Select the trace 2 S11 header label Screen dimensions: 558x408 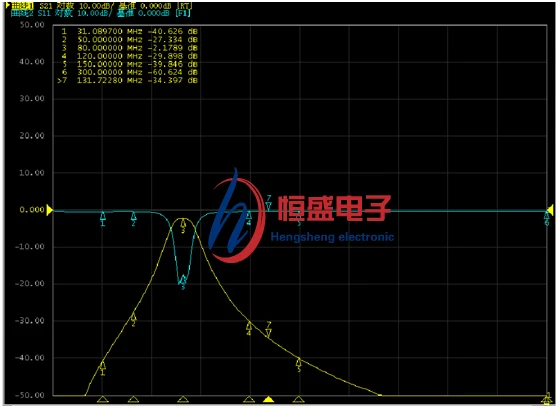point(101,13)
